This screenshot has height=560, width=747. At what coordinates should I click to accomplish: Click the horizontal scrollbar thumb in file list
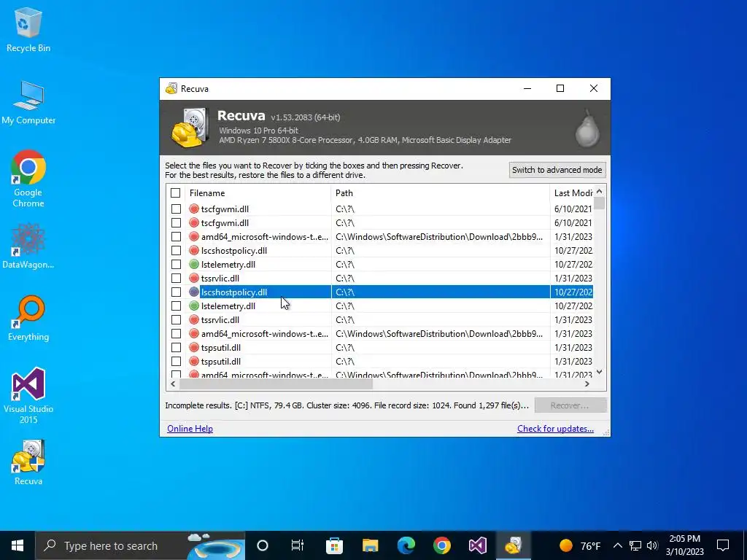coord(276,384)
